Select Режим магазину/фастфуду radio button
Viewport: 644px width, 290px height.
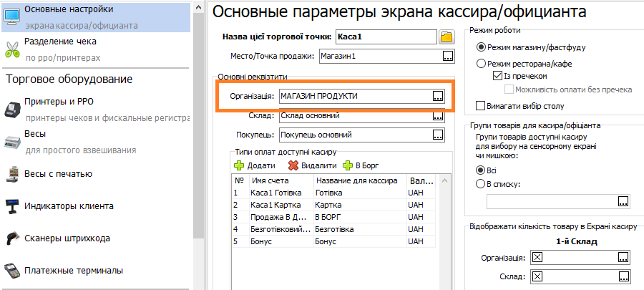click(481, 47)
